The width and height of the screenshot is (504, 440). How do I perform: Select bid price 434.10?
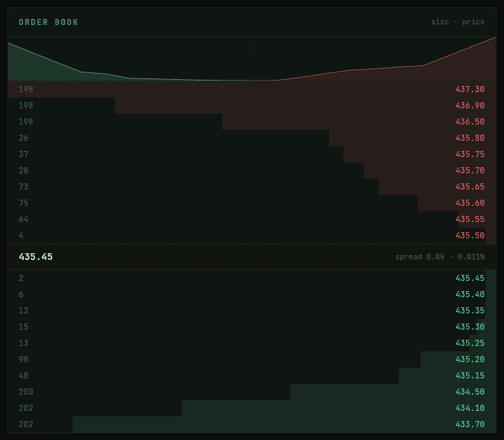(x=469, y=408)
